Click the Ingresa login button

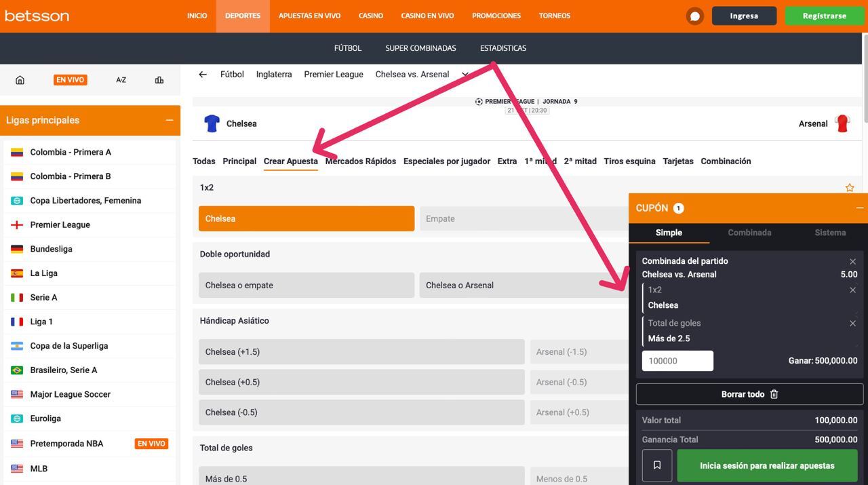click(x=744, y=16)
